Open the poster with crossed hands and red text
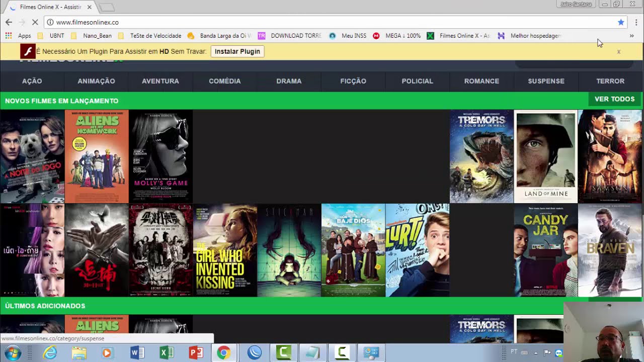 (97, 250)
